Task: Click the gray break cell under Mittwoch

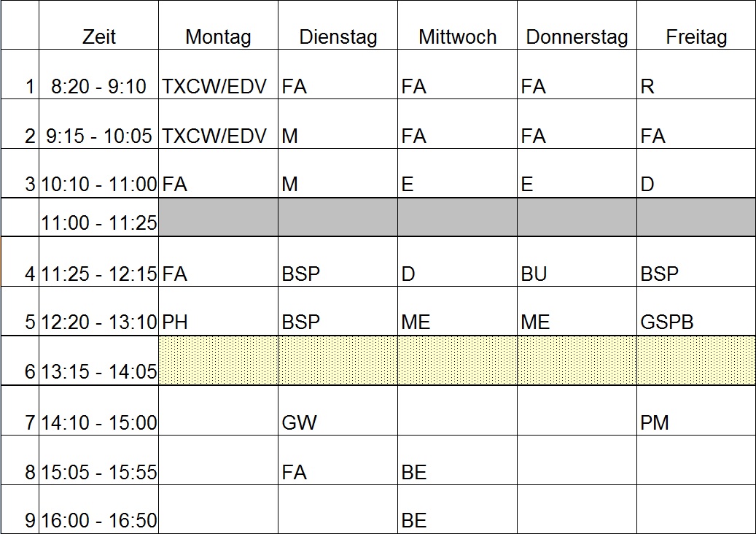Action: [x=458, y=217]
